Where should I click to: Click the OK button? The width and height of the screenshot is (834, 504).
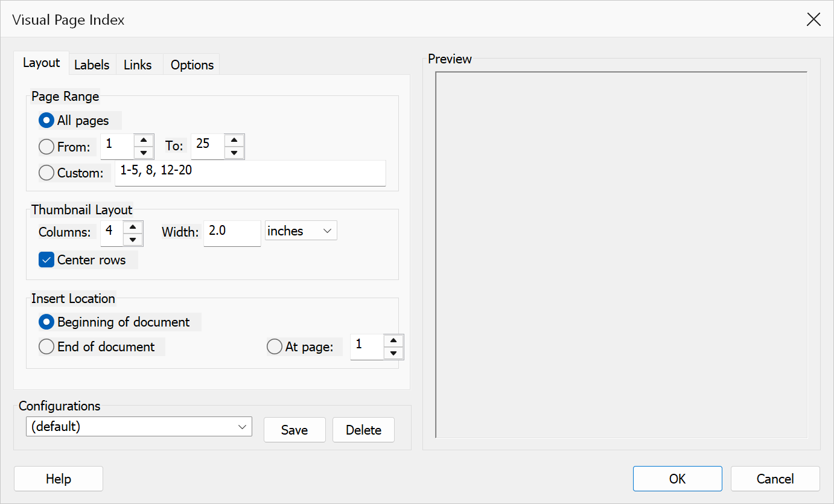point(677,479)
